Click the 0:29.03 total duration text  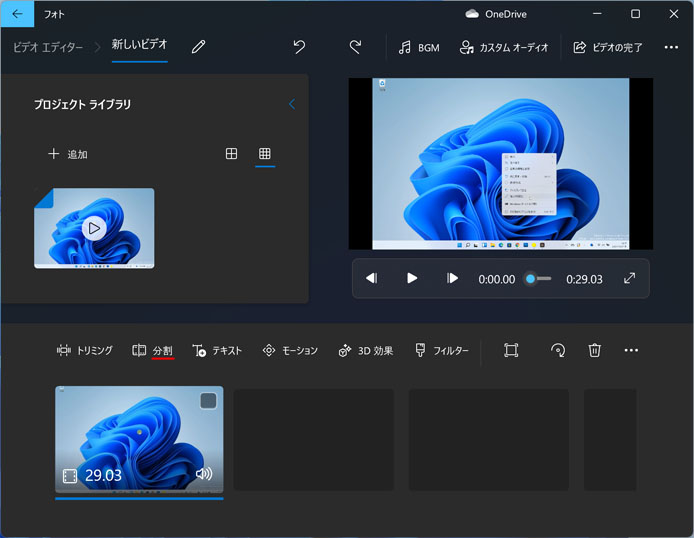click(x=584, y=279)
